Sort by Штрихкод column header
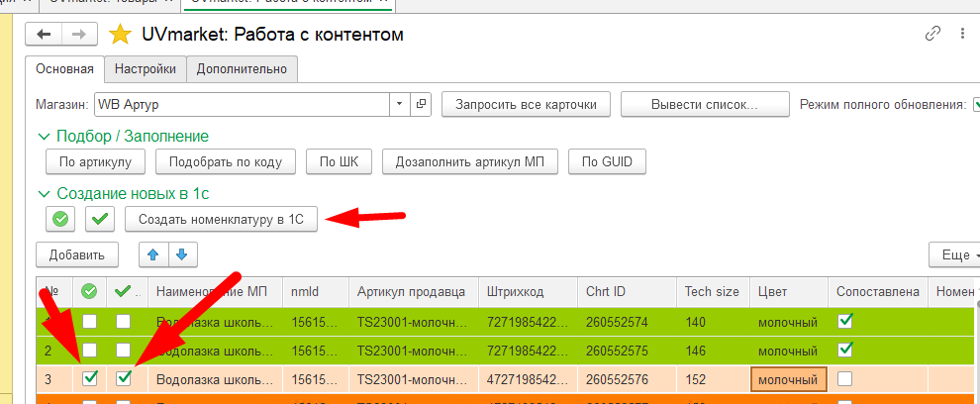This screenshot has width=980, height=404. click(x=529, y=291)
